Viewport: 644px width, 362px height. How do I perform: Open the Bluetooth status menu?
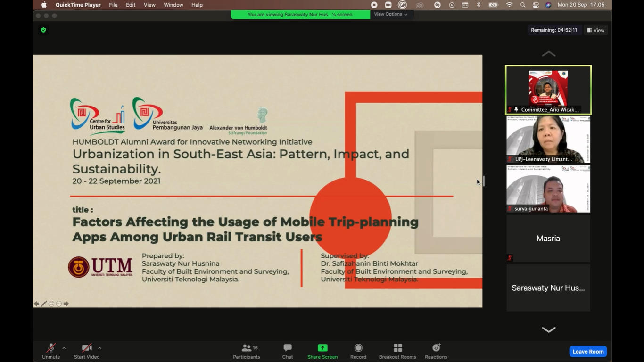tap(479, 5)
